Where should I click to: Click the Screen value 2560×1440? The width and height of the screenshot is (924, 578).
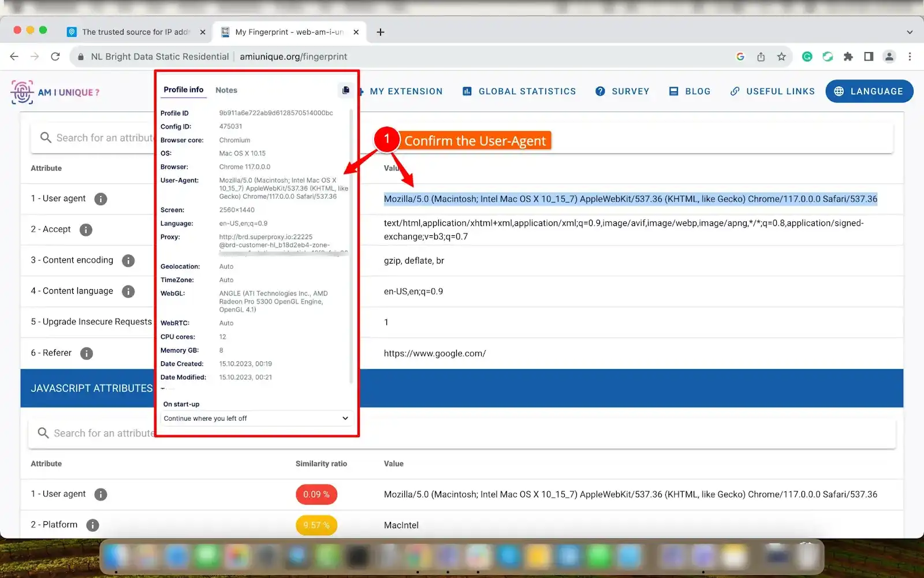pyautogui.click(x=237, y=210)
